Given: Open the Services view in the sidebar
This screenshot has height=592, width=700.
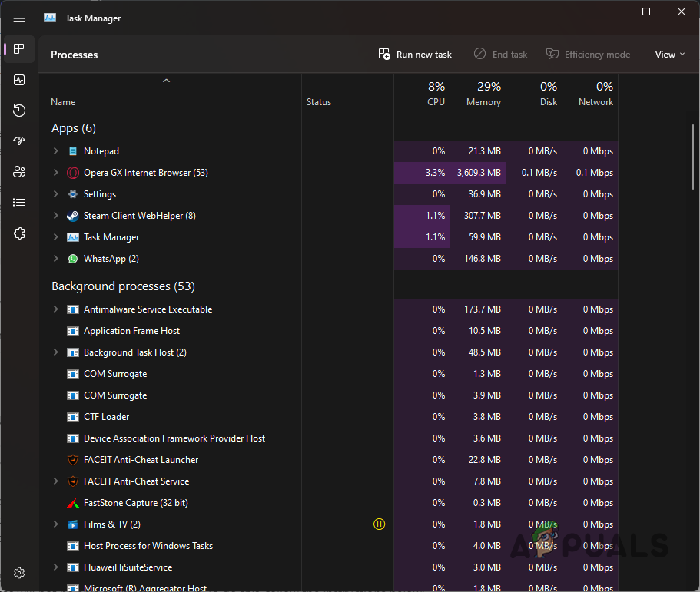Looking at the screenshot, I should 18,233.
